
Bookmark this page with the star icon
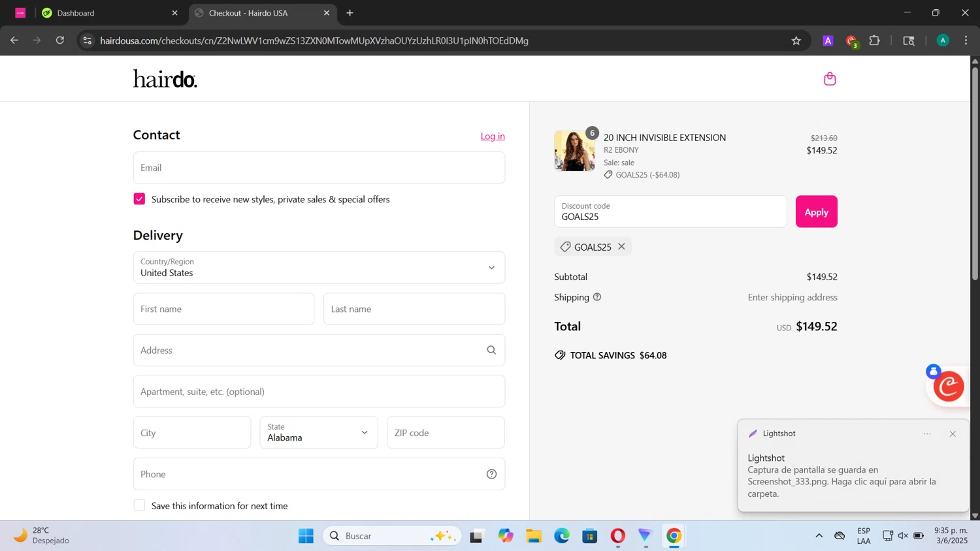pyautogui.click(x=796, y=40)
